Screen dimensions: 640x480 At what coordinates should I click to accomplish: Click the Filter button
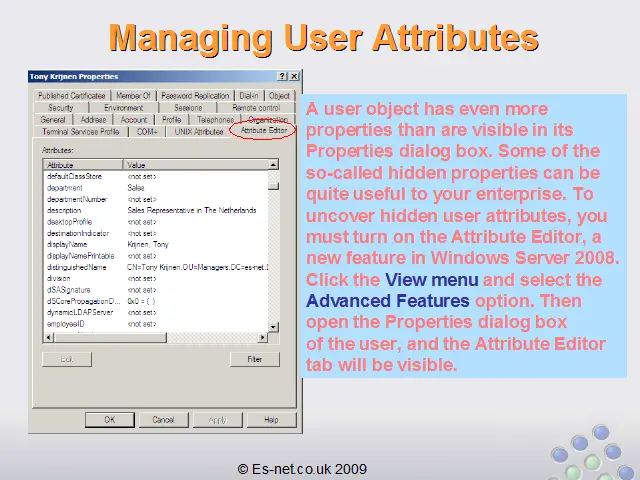click(x=255, y=359)
